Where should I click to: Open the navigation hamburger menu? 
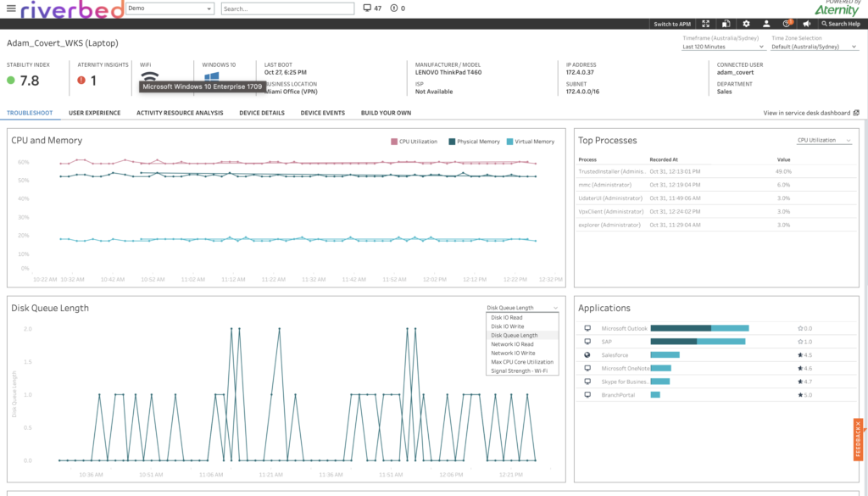(11, 10)
